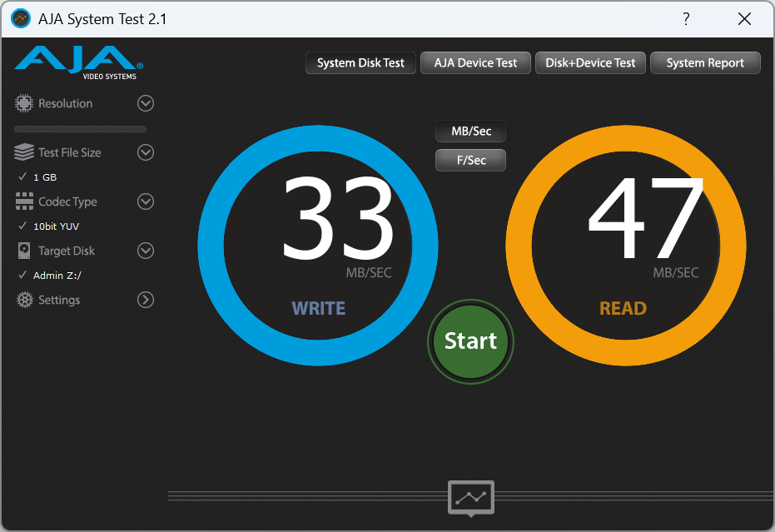The height and width of the screenshot is (532, 775).
Task: Click the Test File Size label
Action: (70, 152)
